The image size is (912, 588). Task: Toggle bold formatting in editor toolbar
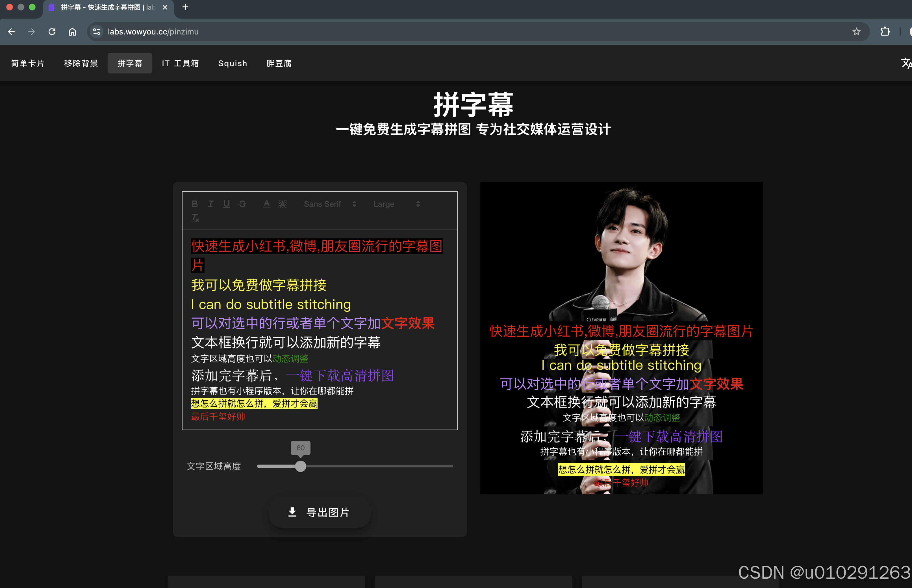(x=195, y=204)
